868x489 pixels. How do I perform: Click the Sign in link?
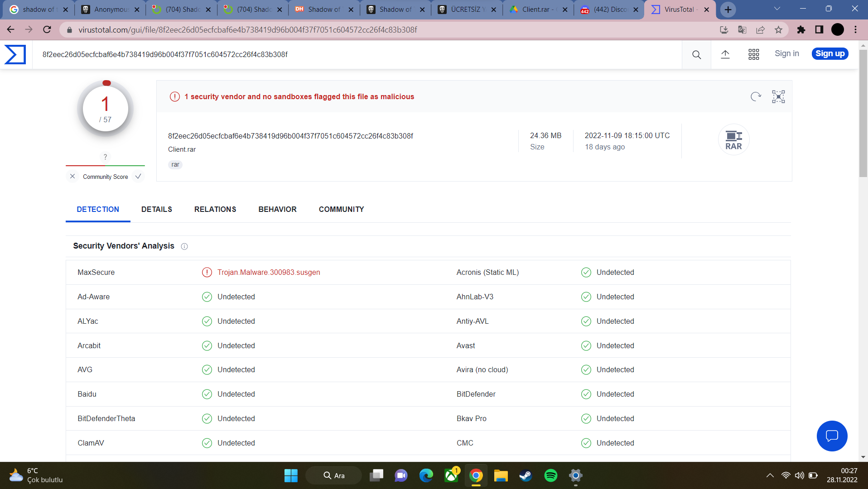point(786,53)
